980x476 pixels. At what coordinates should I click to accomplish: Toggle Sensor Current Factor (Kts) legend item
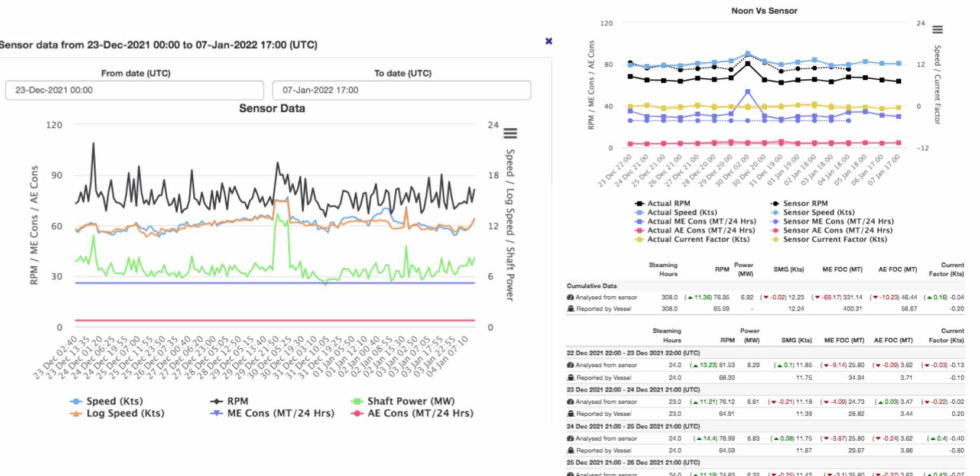pos(829,239)
